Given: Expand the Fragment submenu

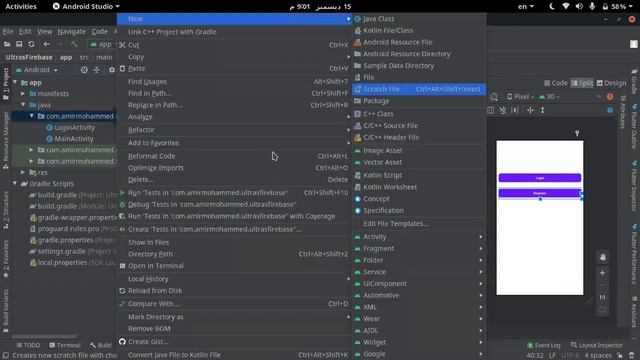Looking at the screenshot, I should (x=419, y=249).
